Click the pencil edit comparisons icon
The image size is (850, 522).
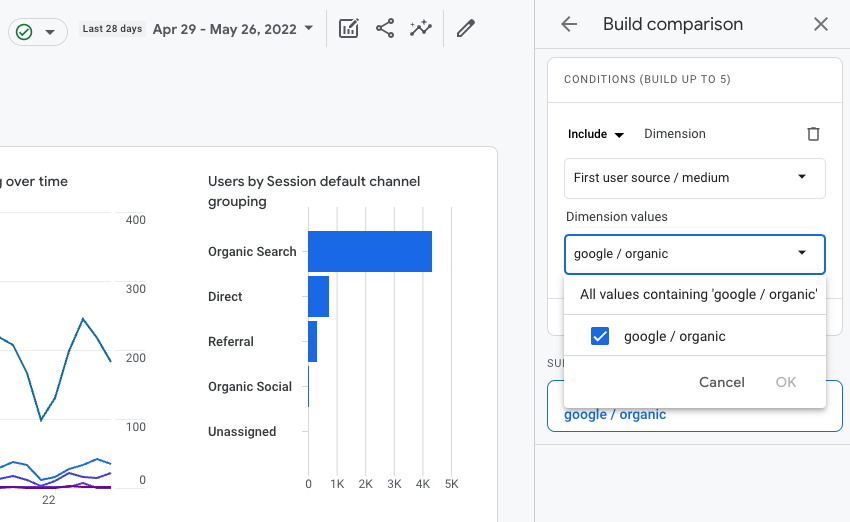coord(465,29)
